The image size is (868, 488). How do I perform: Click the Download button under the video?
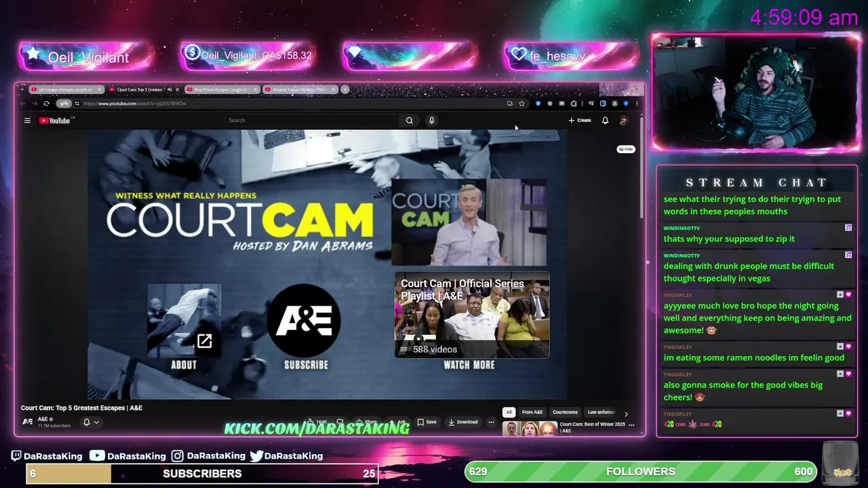click(462, 422)
